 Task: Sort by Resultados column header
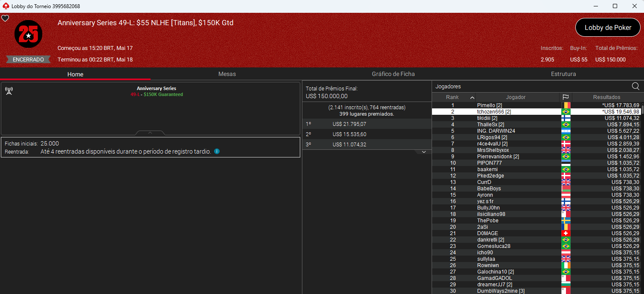pos(606,97)
